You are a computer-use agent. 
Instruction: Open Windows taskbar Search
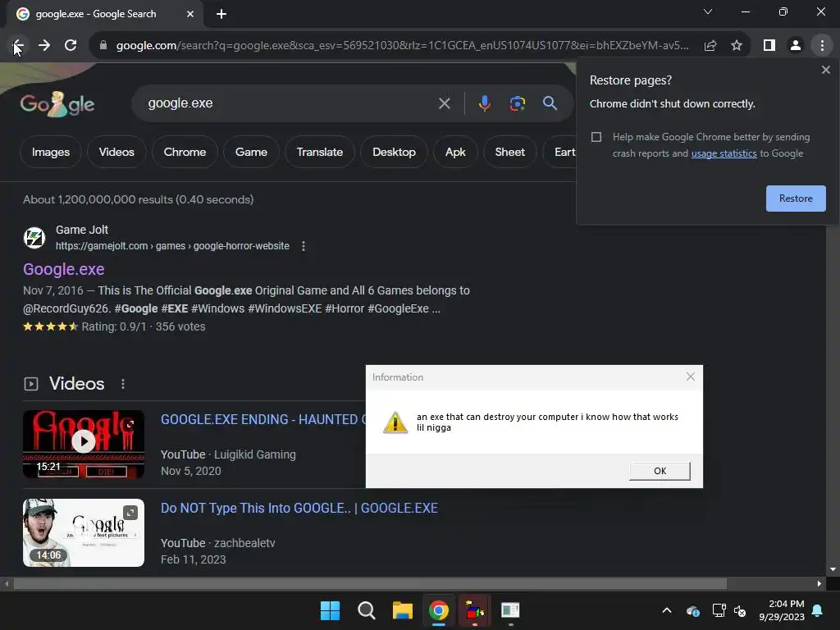[x=367, y=610]
